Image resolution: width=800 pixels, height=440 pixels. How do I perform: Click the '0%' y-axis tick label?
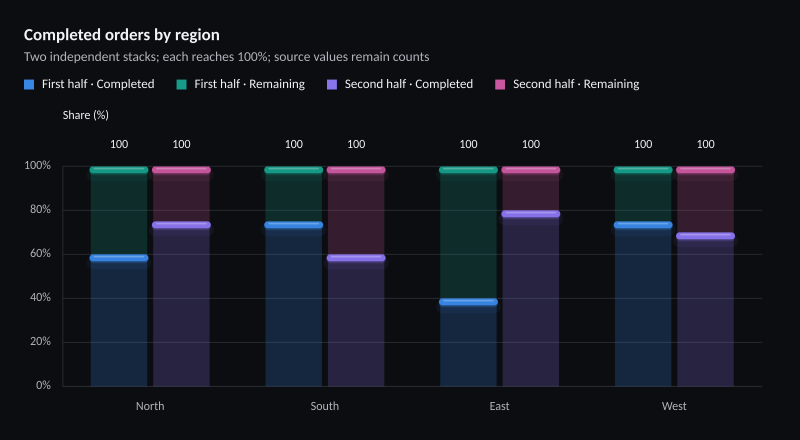pos(43,385)
